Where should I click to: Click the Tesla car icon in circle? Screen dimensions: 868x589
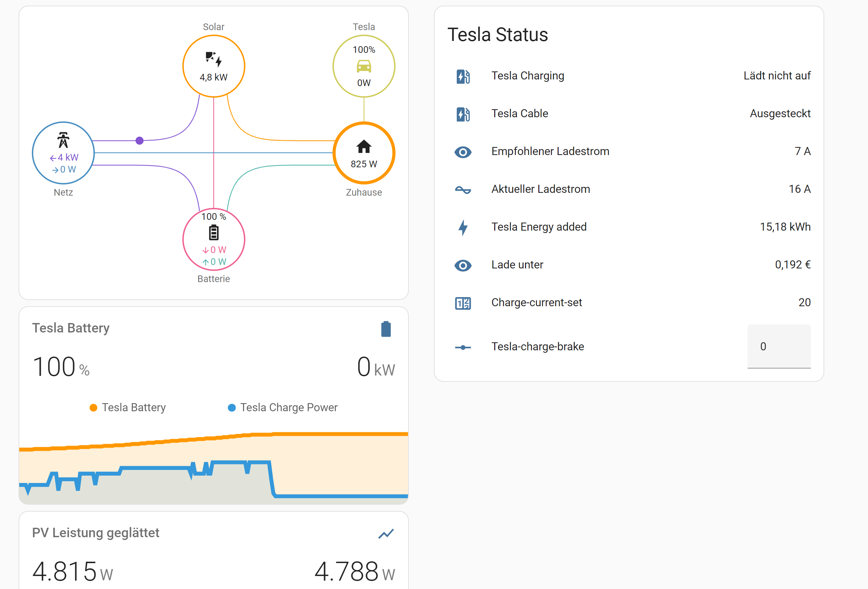pos(364,66)
